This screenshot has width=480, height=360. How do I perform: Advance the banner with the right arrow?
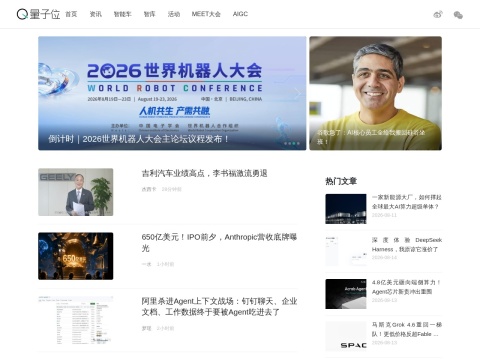tap(297, 93)
